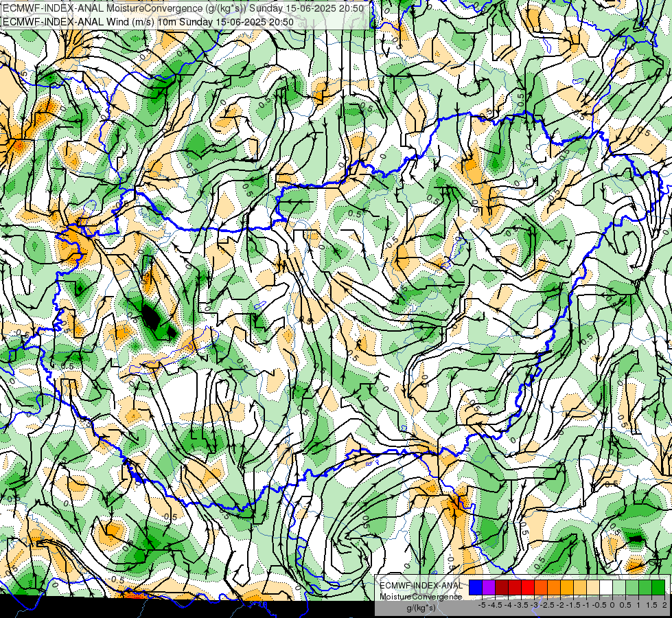
Task: Click the Wind 10m title line
Action: click(148, 22)
